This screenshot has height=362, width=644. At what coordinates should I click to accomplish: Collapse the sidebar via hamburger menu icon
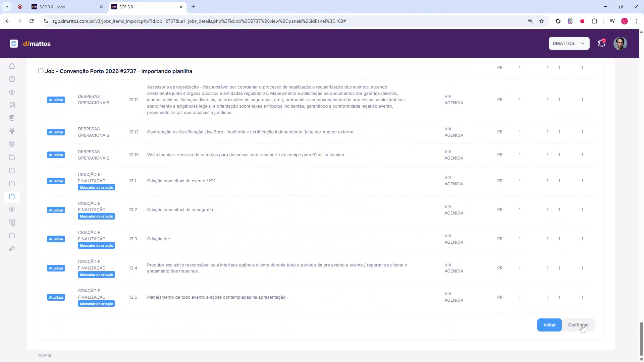[14, 44]
